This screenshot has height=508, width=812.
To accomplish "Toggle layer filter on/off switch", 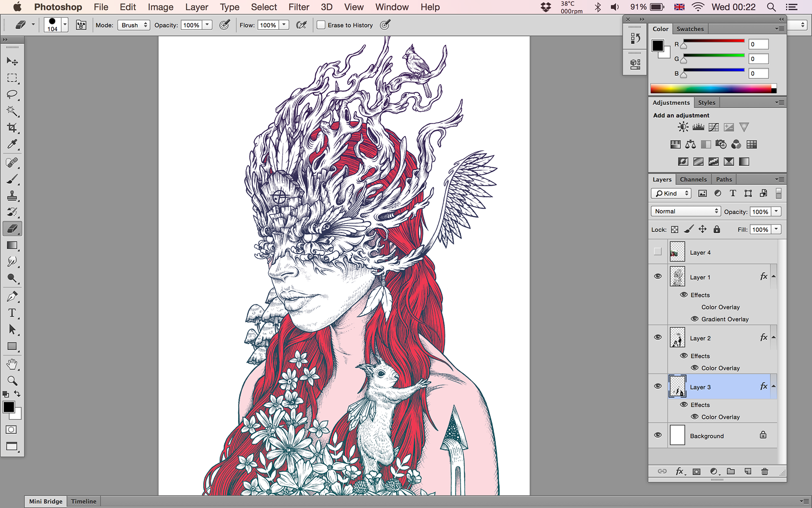I will coord(779,193).
